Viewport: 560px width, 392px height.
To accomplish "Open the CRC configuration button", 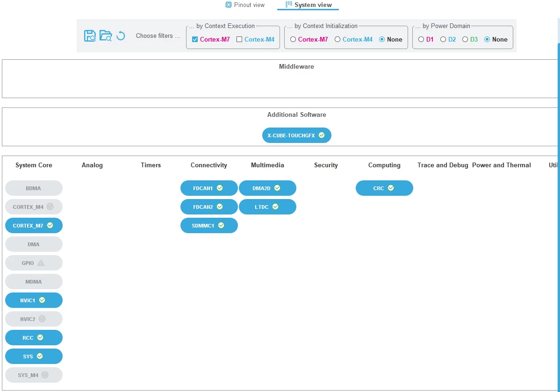I will pos(384,188).
